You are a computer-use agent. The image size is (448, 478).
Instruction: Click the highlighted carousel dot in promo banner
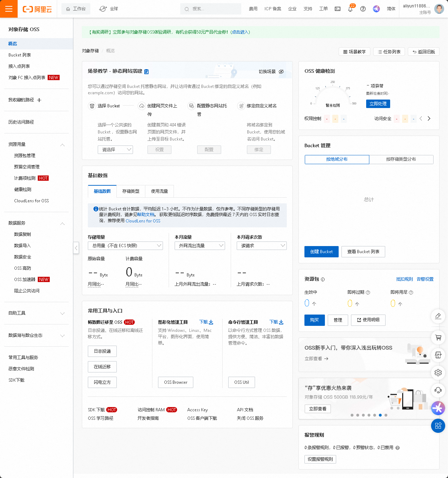(x=380, y=415)
